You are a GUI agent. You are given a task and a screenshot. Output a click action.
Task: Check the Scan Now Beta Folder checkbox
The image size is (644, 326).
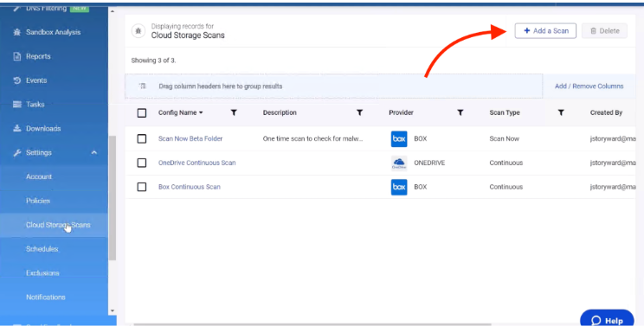pos(142,138)
